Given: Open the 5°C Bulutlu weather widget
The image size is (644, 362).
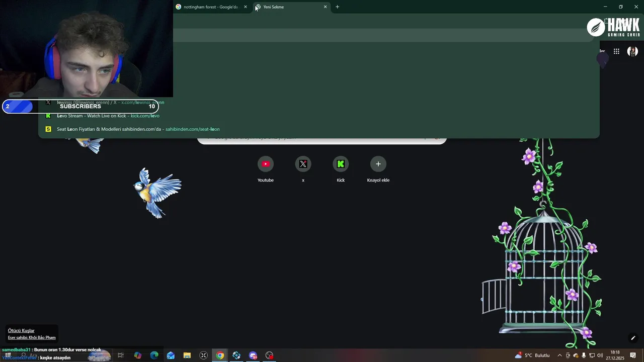Looking at the screenshot, I should point(532,355).
